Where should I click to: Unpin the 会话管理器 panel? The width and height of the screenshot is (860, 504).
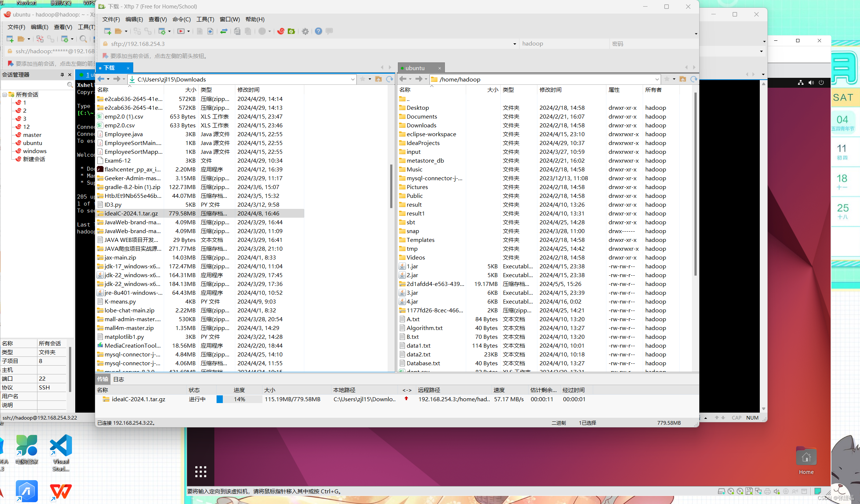click(62, 75)
